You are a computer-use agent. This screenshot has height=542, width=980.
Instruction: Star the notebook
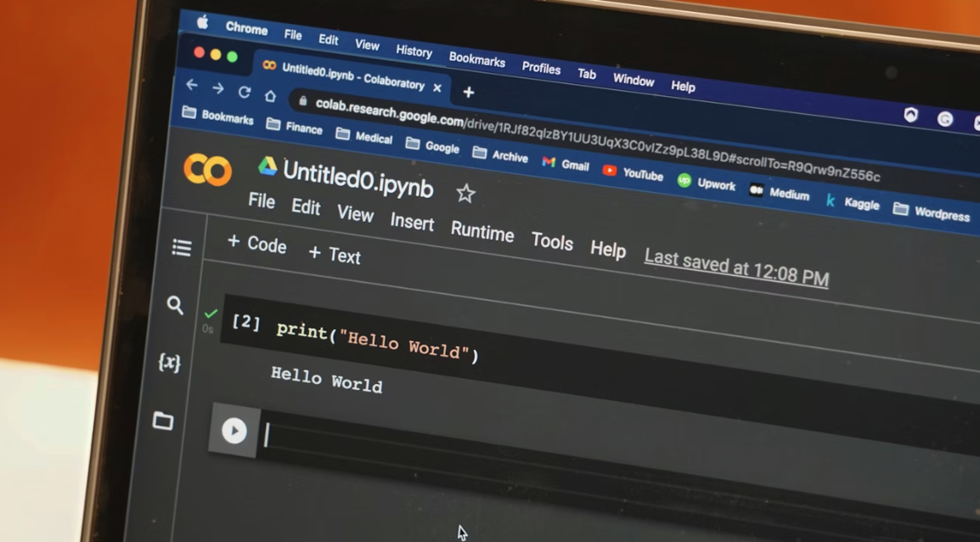point(465,194)
